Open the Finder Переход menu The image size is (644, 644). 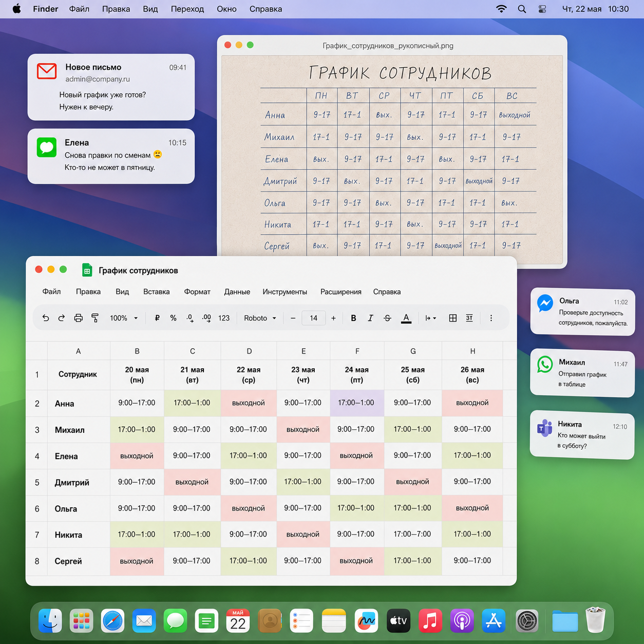[x=187, y=9]
